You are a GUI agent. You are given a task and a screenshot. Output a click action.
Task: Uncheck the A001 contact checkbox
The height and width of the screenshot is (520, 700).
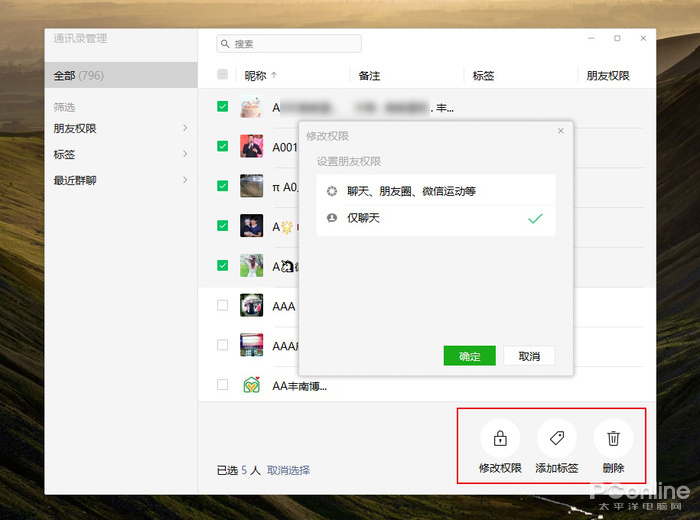point(222,146)
